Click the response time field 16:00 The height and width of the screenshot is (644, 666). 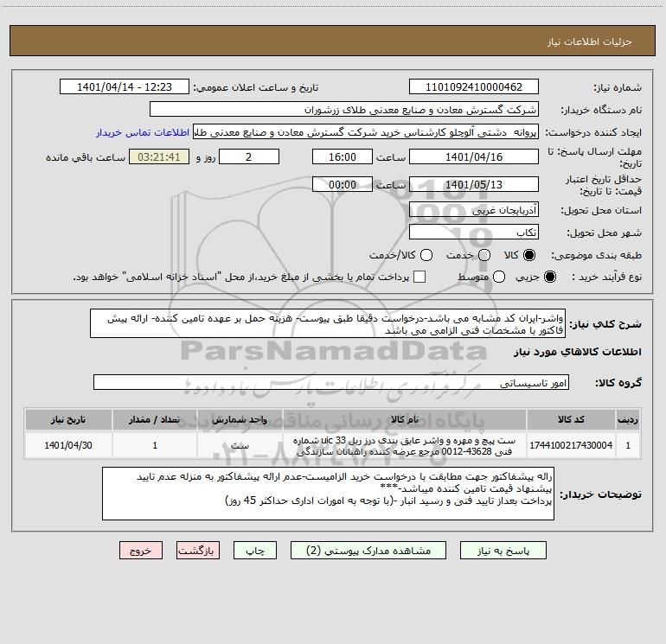click(343, 156)
